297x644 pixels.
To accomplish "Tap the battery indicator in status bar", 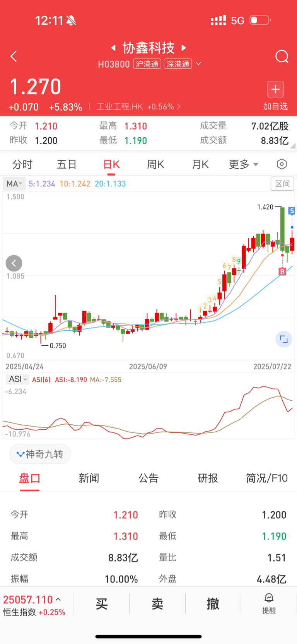I will click(260, 20).
